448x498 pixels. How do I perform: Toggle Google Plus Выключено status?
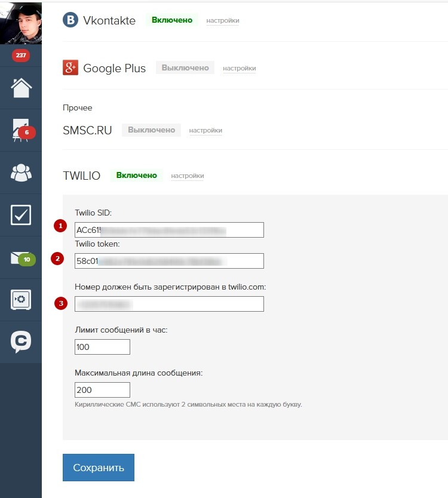click(x=185, y=67)
